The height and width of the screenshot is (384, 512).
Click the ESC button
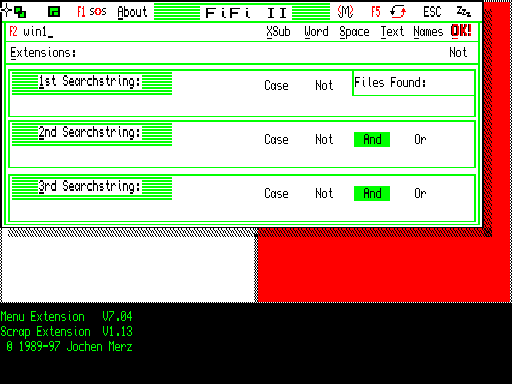coord(432,12)
